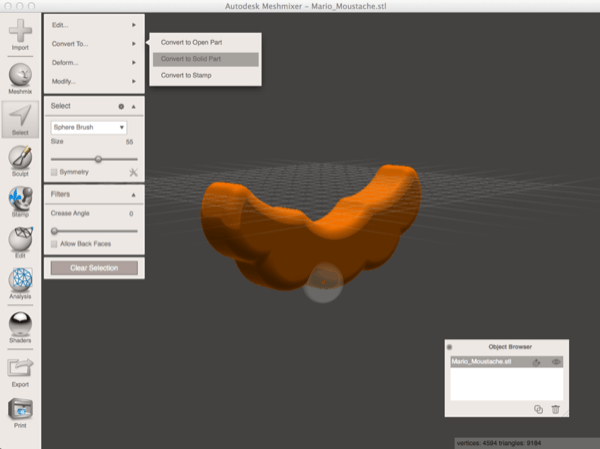Click the recycle icon on Mario_Moustache.stl row
600x449 pixels.
536,362
